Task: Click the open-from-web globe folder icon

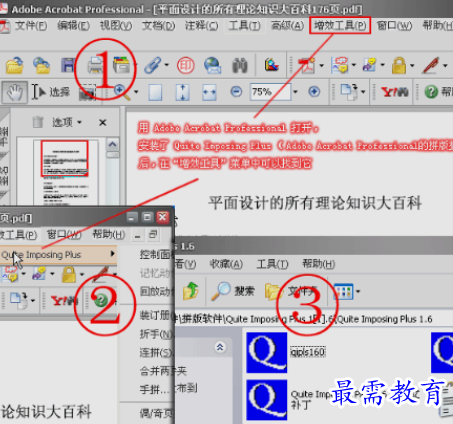Action: 41,65
